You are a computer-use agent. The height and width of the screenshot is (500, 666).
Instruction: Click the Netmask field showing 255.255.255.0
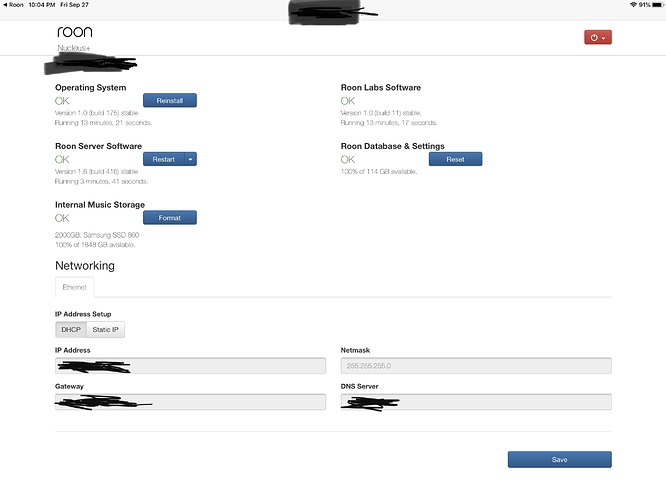point(476,366)
